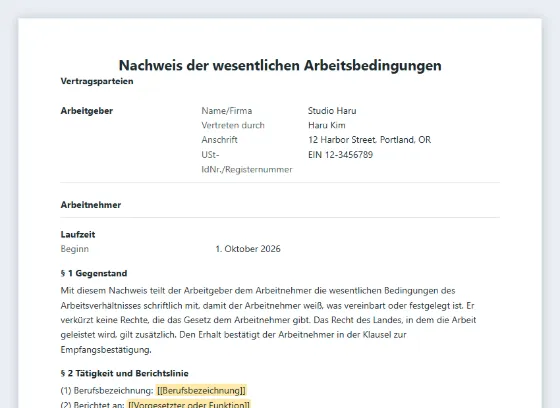Click the '§ 1 Gegenstand' heading
This screenshot has width=560, height=408.
pyautogui.click(x=94, y=273)
